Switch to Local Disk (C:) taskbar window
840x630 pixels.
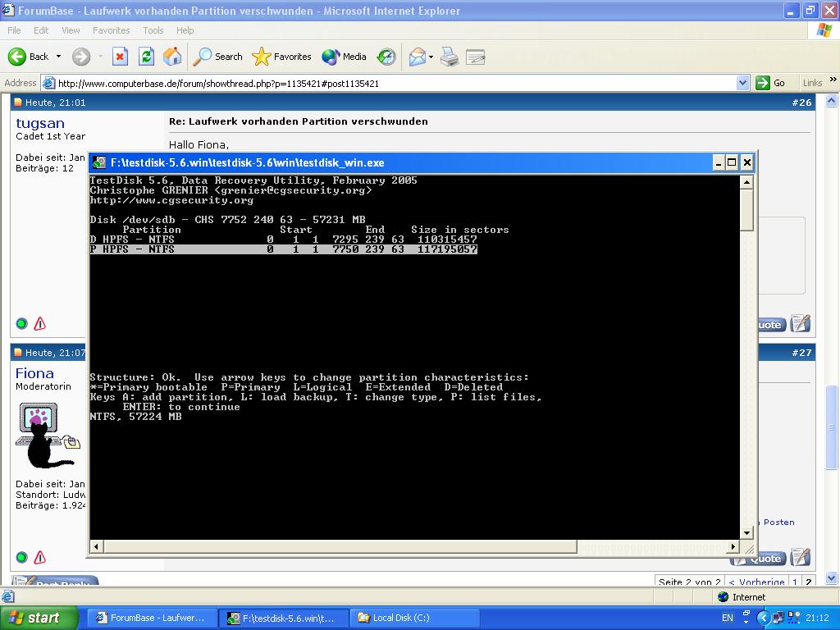pos(416,618)
